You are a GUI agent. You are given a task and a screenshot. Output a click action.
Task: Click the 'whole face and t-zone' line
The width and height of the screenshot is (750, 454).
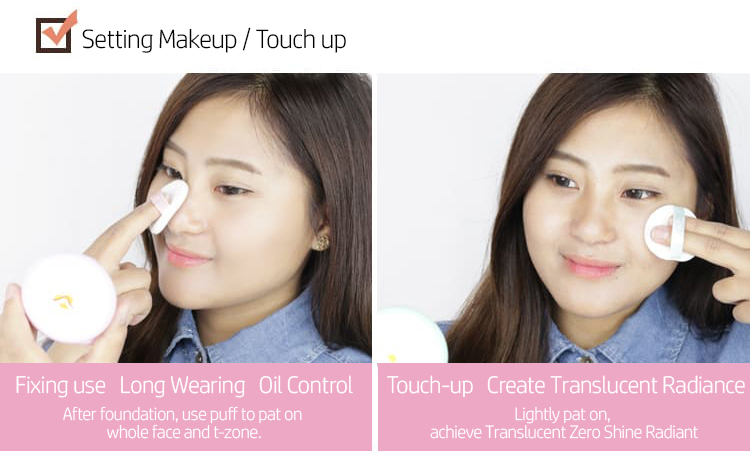coord(184,432)
